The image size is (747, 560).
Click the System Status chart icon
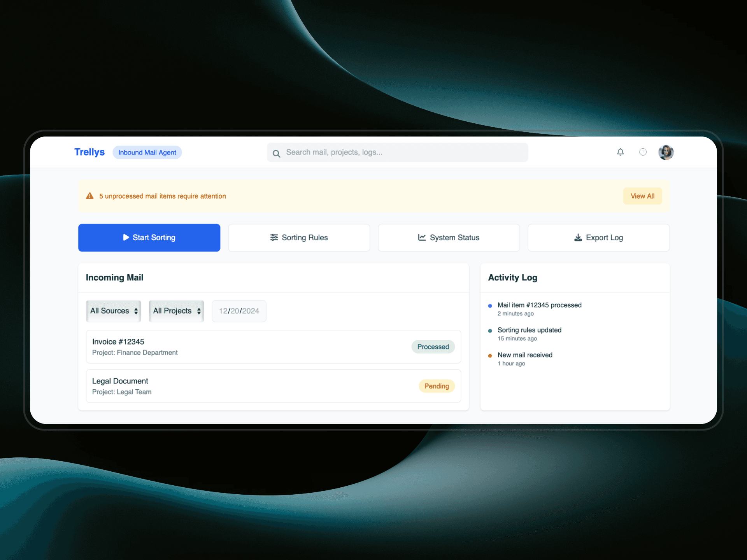[422, 237]
